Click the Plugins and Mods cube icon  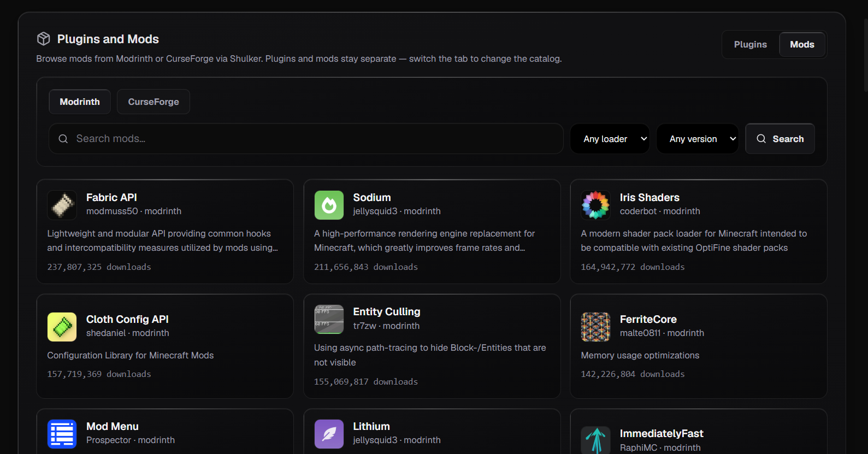click(44, 39)
